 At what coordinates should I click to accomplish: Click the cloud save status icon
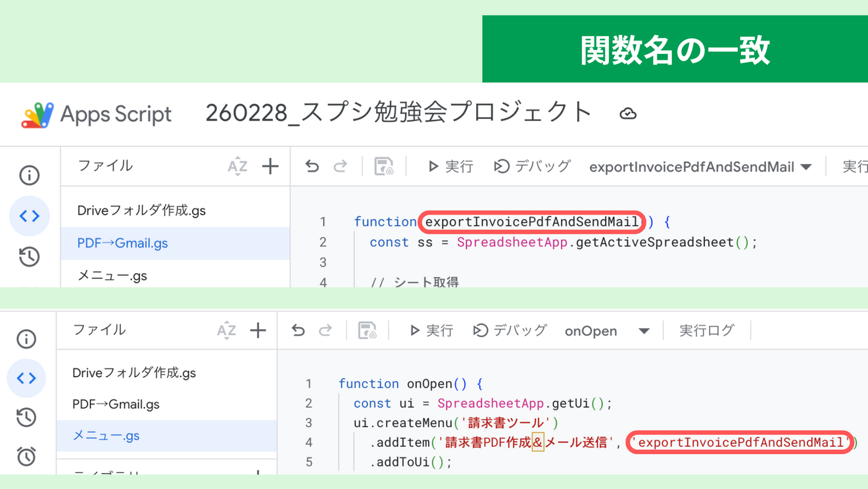coord(628,114)
